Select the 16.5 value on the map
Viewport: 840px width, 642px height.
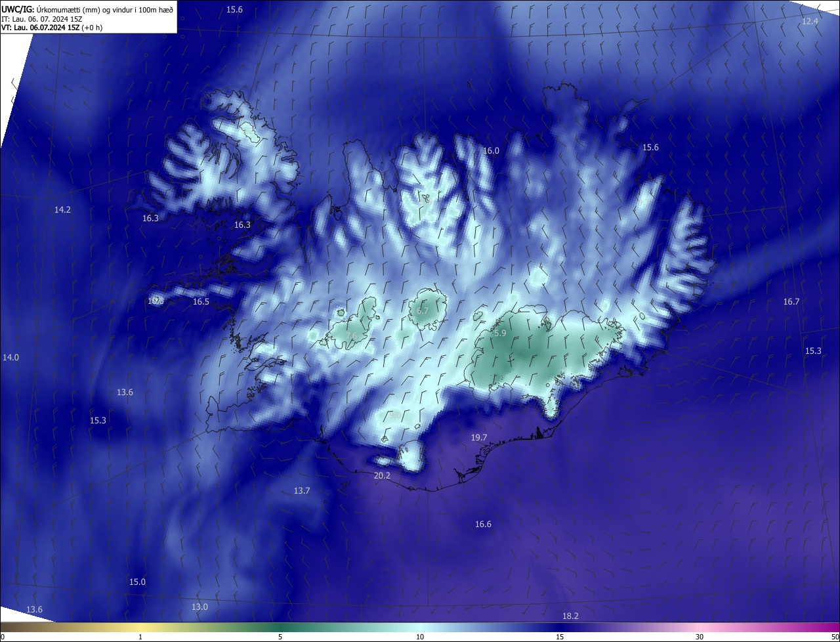coord(201,301)
